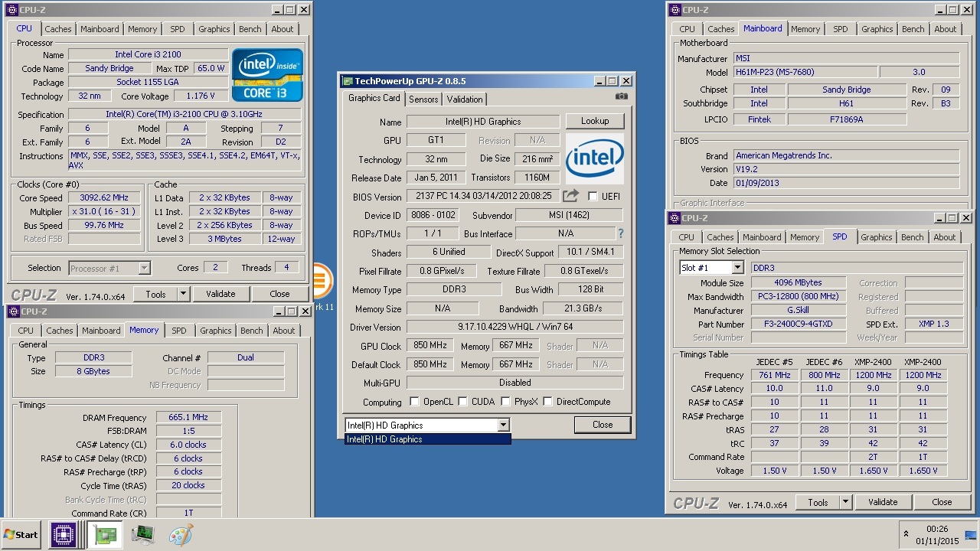Viewport: 980px width, 551px height.
Task: Click the Subvendor MSI (1462) field
Action: 569,215
